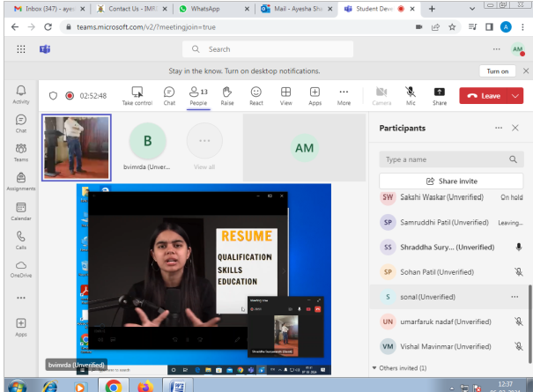Toggle the Camera on or off
This screenshot has height=392, width=533.
(x=381, y=95)
